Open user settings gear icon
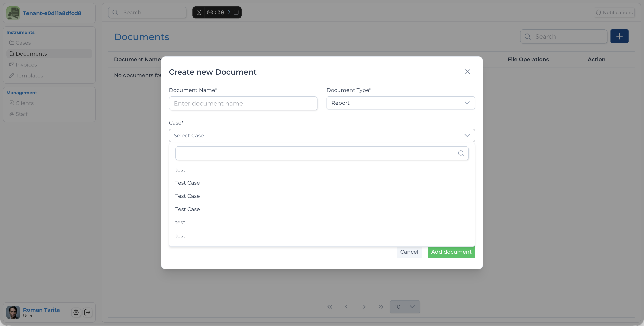Viewport: 644px width, 326px height. [x=76, y=312]
